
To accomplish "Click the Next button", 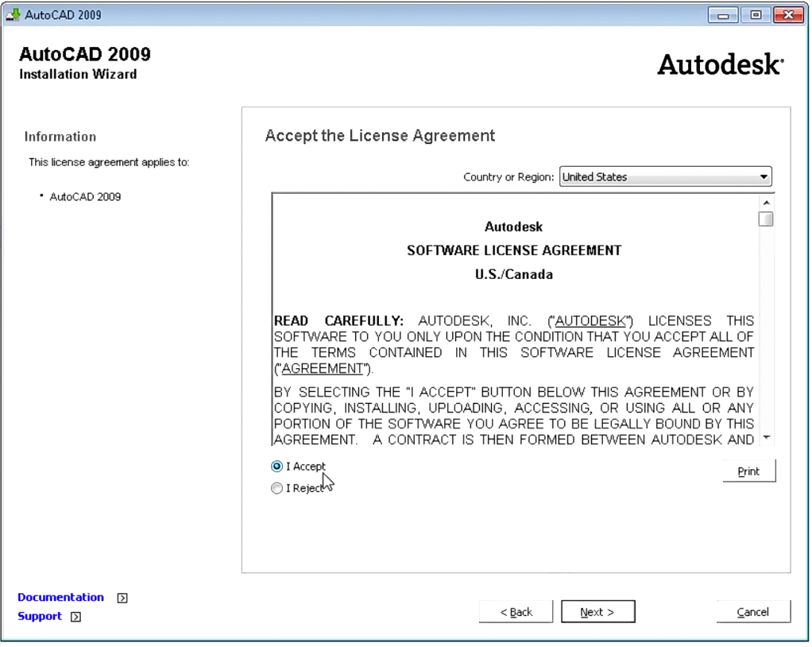I will pos(598,612).
